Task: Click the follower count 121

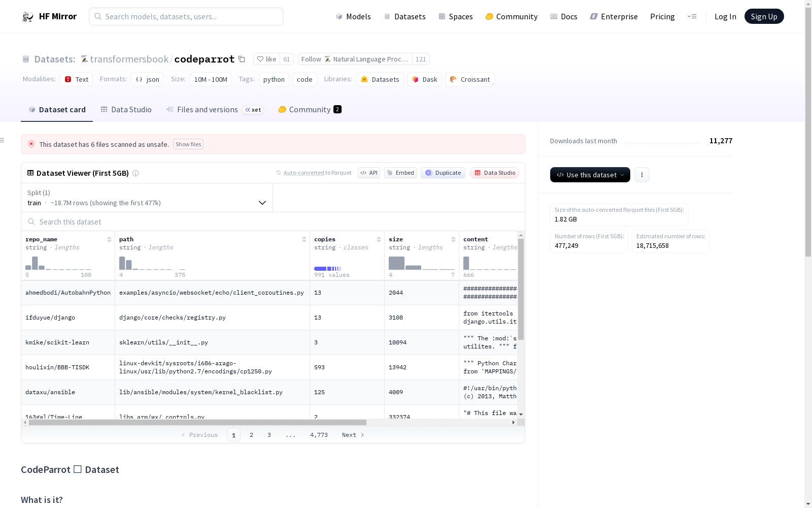Action: (421, 59)
